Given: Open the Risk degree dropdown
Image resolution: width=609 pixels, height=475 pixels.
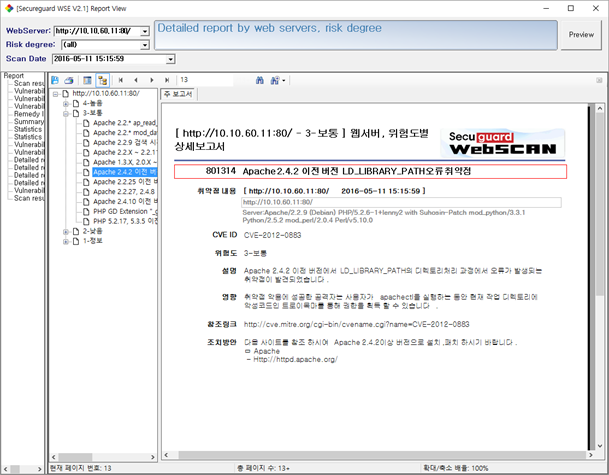Looking at the screenshot, I should pyautogui.click(x=145, y=45).
